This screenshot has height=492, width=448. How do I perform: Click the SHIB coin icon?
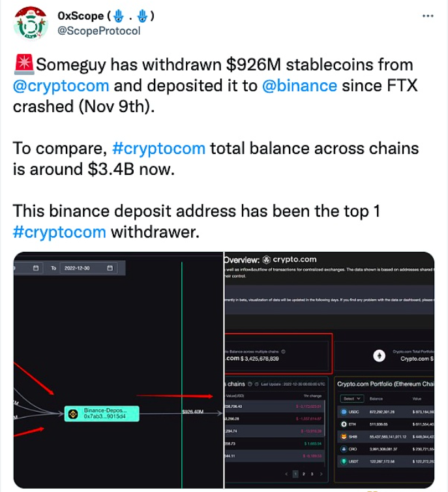pyautogui.click(x=344, y=437)
